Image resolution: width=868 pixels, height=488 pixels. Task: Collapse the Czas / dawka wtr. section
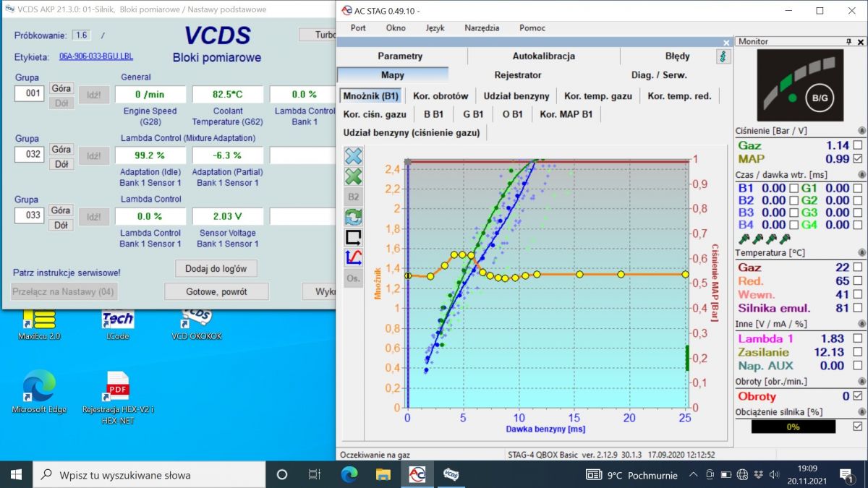pos(861,174)
